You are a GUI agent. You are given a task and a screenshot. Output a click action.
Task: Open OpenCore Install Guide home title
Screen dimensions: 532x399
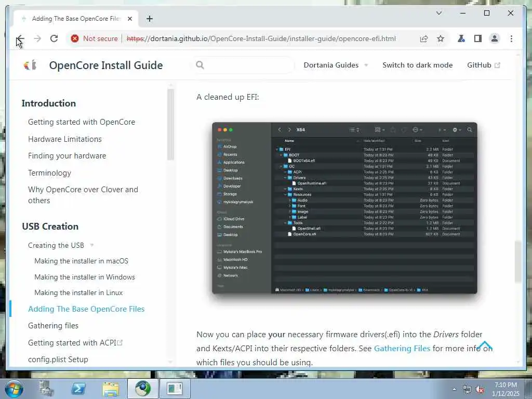[x=106, y=65]
